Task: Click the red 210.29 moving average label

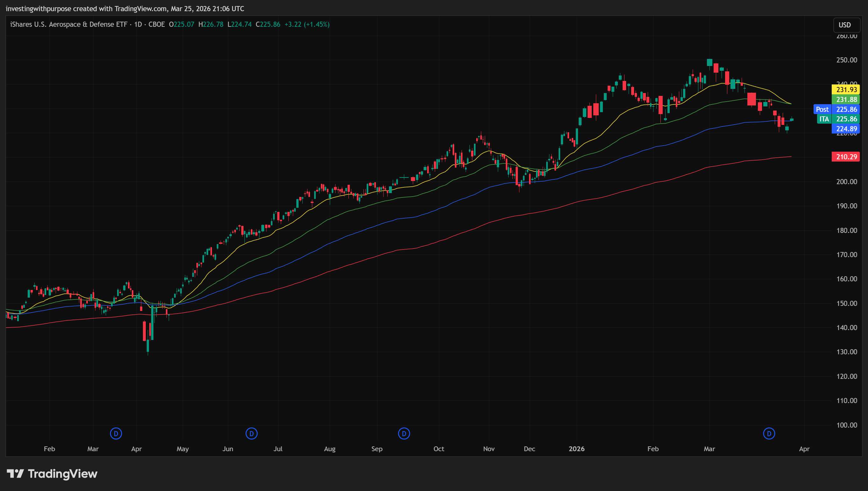Action: [846, 157]
